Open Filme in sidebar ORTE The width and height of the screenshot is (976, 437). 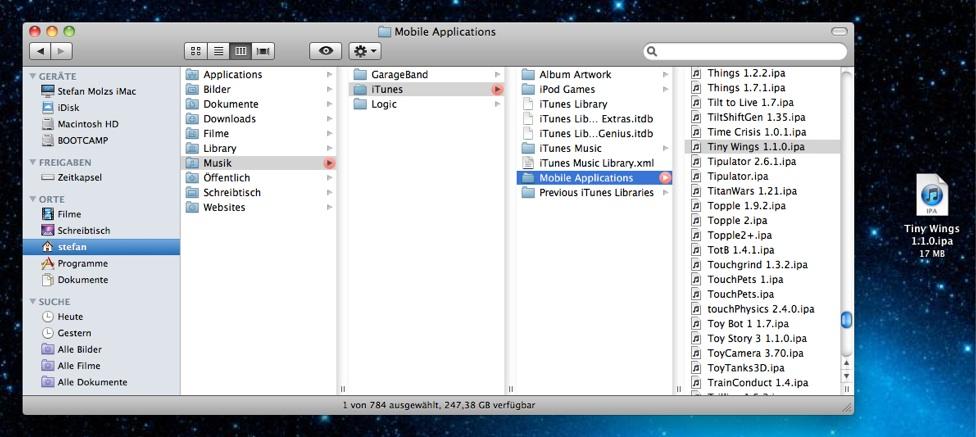(x=101, y=214)
